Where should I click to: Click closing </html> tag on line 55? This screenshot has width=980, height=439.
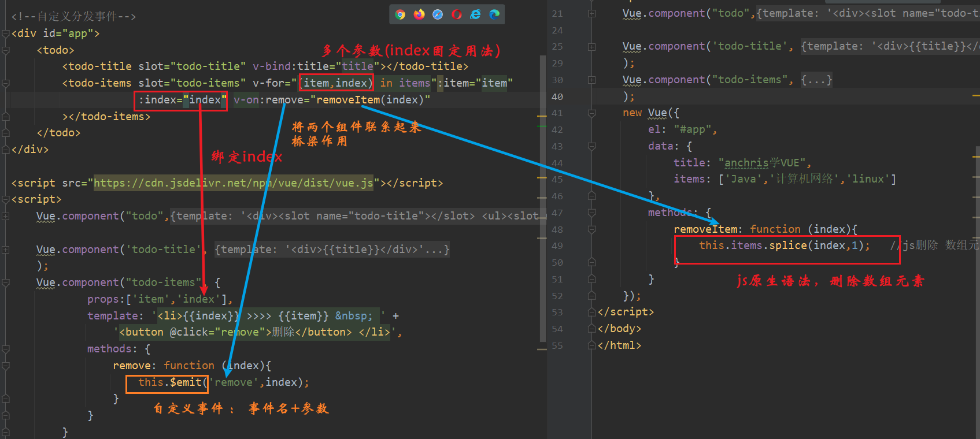click(619, 345)
